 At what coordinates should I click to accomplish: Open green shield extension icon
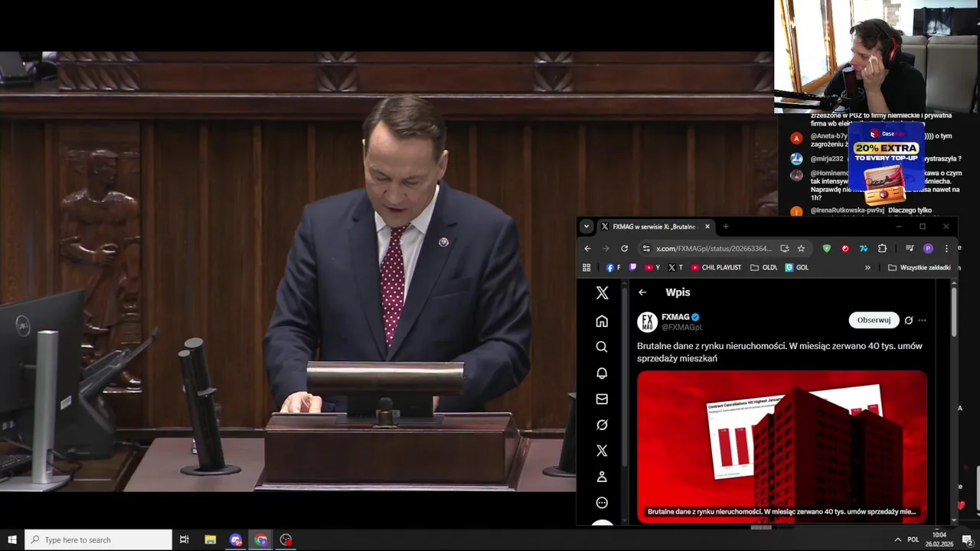pos(826,248)
